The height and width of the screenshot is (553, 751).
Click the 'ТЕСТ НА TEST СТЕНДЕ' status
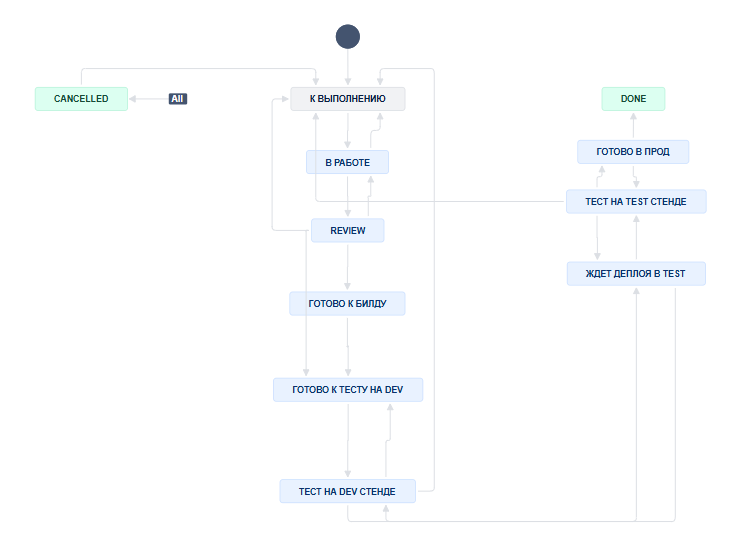pyautogui.click(x=636, y=202)
